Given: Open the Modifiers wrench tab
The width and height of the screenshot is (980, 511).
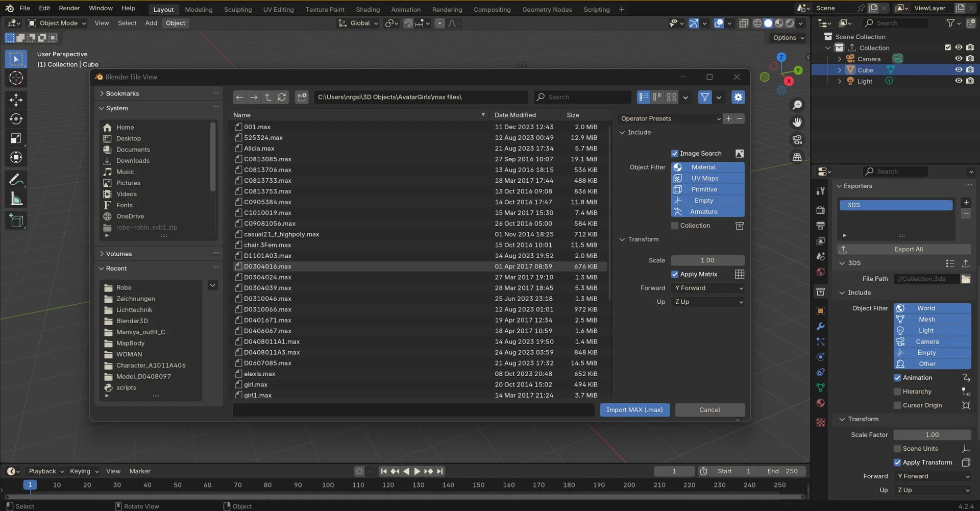Looking at the screenshot, I should (x=820, y=326).
